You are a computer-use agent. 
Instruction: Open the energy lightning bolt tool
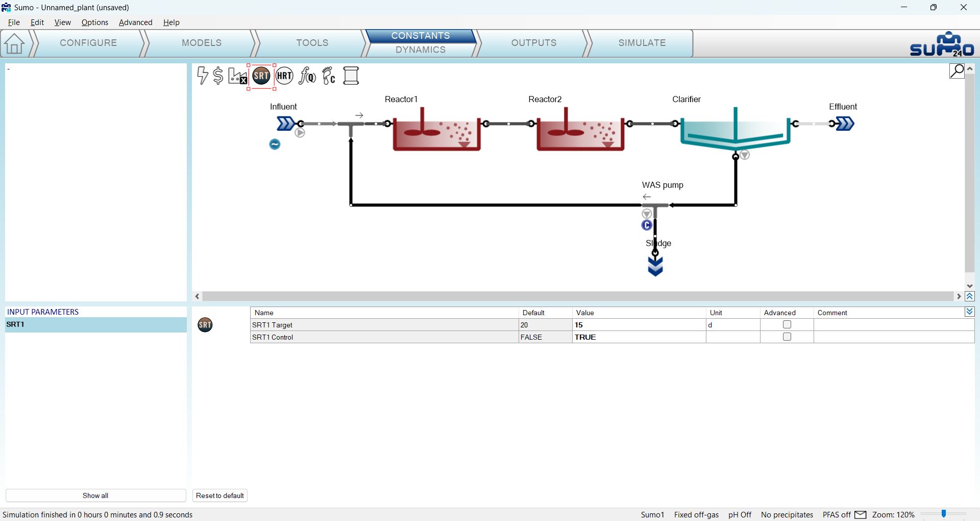click(x=203, y=76)
